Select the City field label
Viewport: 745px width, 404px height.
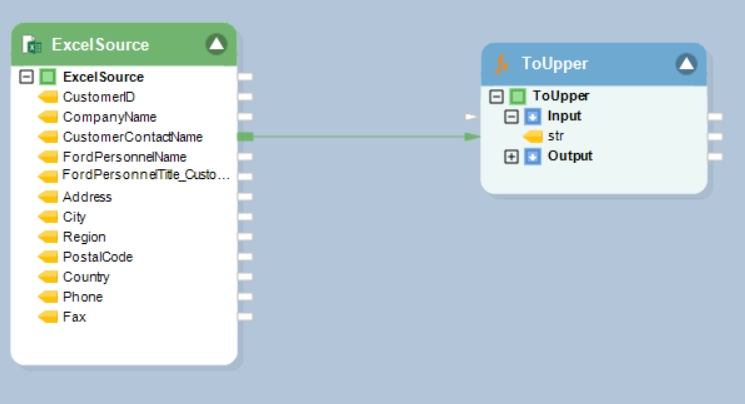pyautogui.click(x=74, y=217)
